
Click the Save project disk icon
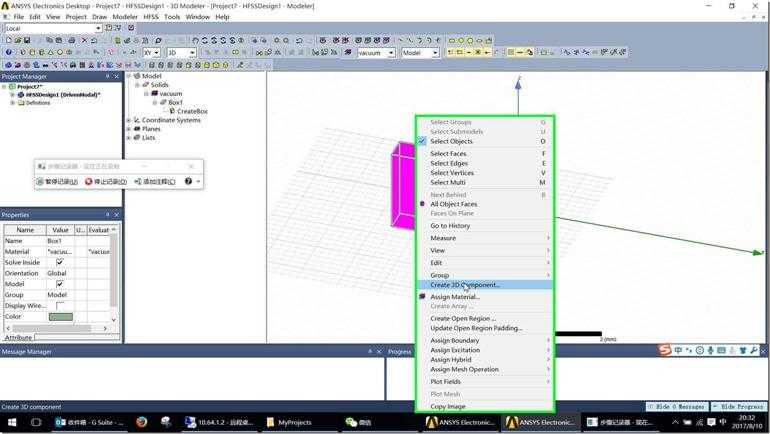pos(27,40)
